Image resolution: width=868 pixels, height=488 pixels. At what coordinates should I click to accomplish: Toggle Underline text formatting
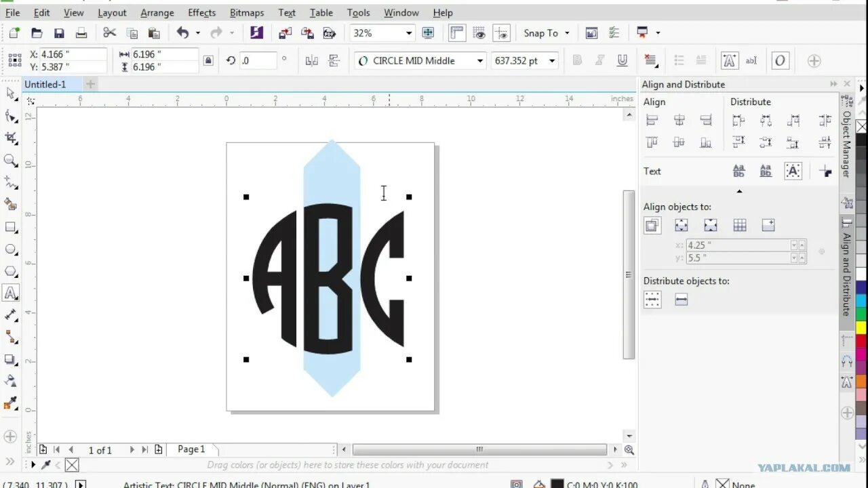coord(622,60)
